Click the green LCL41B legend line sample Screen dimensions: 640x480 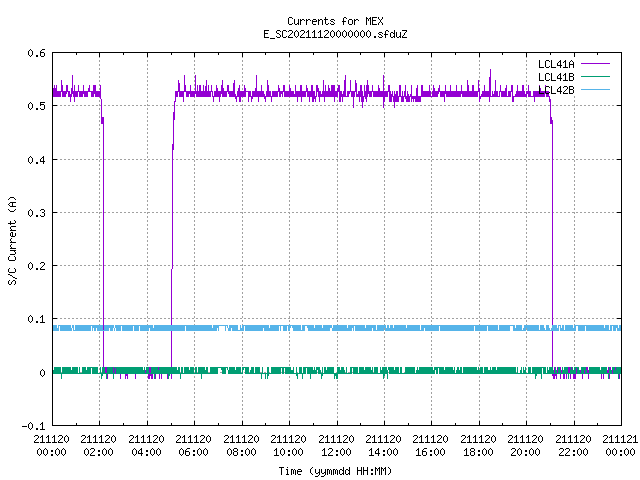pos(595,77)
